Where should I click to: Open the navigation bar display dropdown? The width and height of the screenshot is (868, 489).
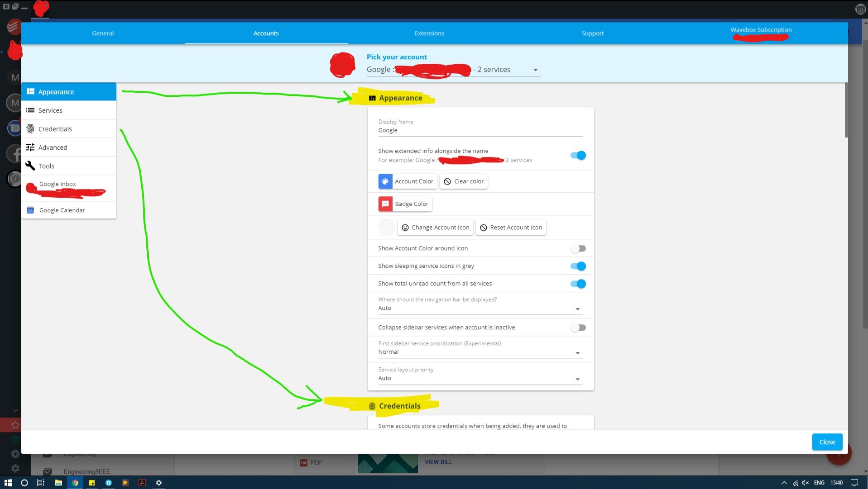(577, 309)
